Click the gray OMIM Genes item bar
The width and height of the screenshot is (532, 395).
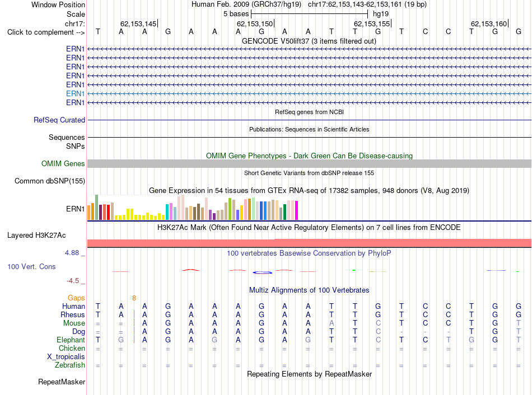tap(309, 164)
